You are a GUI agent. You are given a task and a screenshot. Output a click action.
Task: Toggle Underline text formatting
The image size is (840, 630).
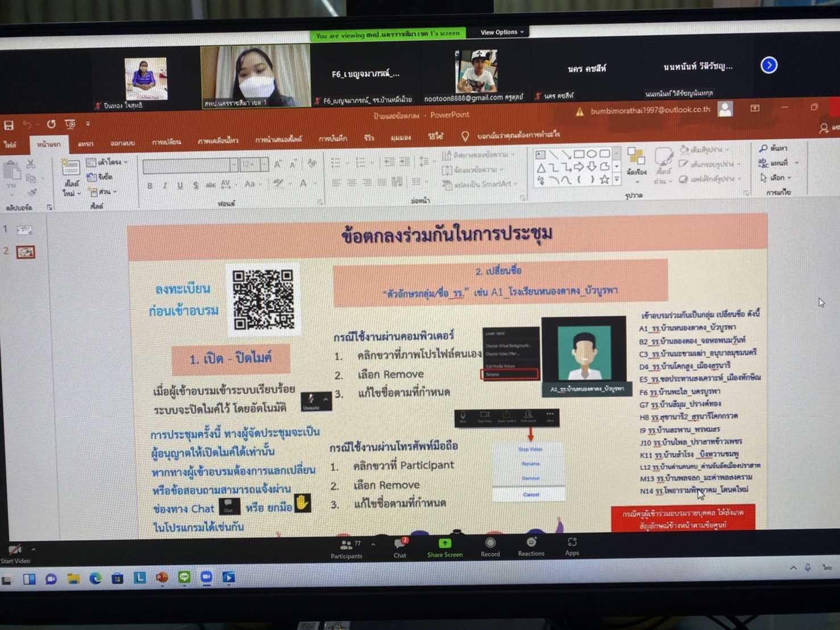click(180, 185)
